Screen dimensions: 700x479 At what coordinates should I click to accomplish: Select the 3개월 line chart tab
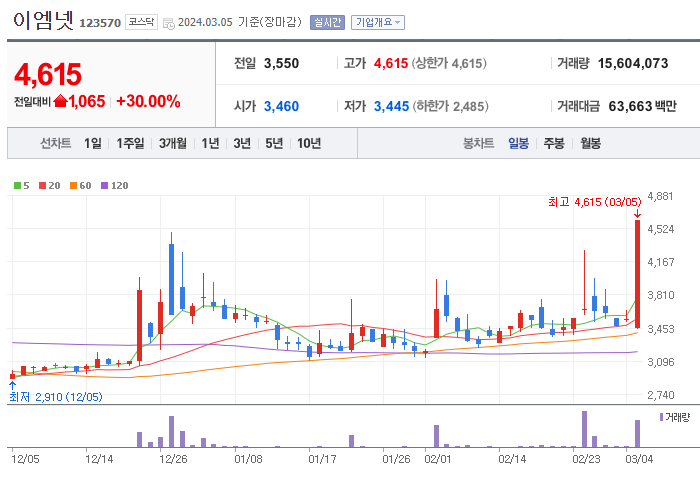(x=173, y=143)
